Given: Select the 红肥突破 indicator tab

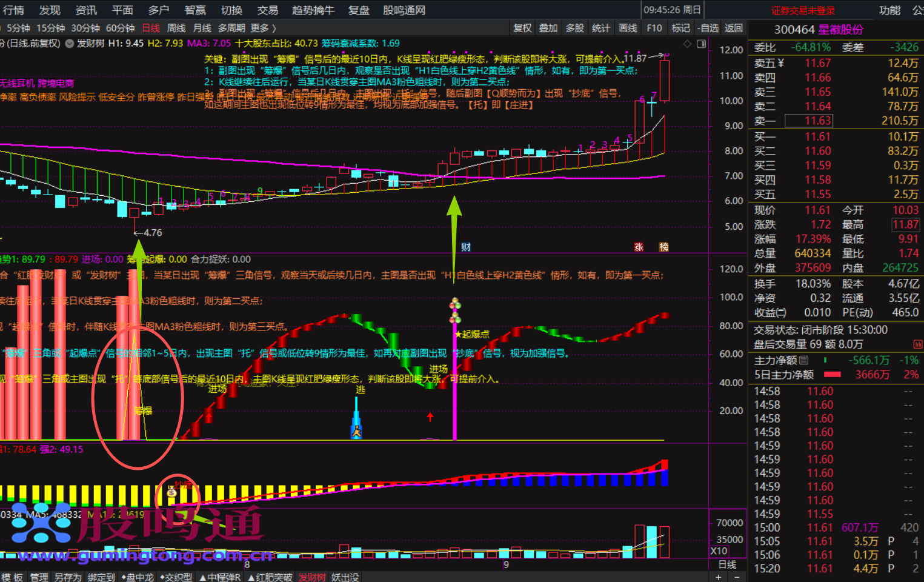Looking at the screenshot, I should tap(270, 577).
